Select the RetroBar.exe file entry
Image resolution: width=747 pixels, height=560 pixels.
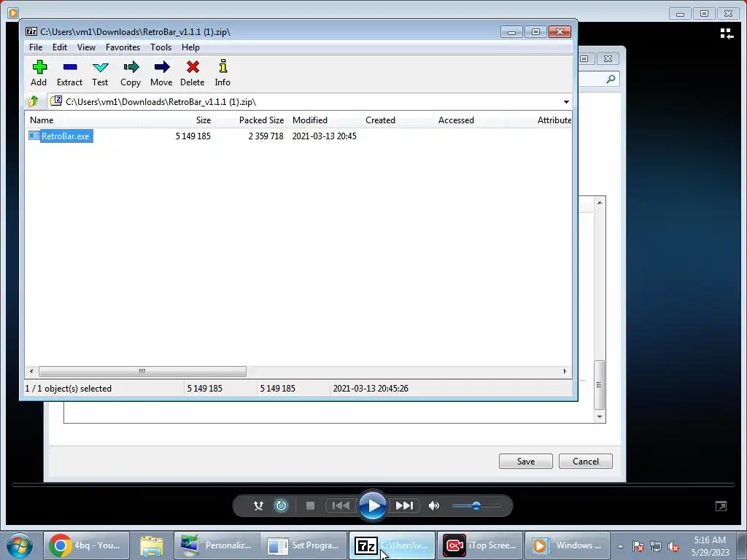[x=61, y=136]
